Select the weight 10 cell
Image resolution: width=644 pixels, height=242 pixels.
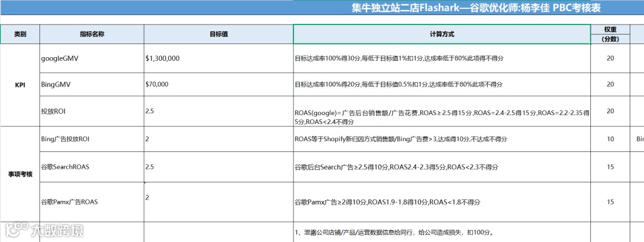611,139
